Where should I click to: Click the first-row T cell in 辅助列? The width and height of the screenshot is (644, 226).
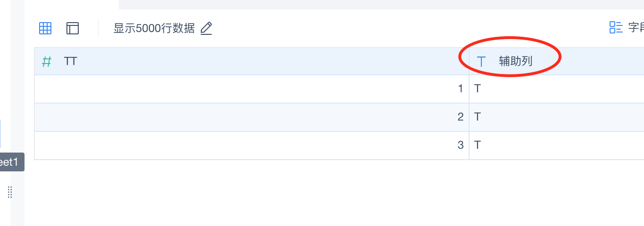pyautogui.click(x=557, y=89)
